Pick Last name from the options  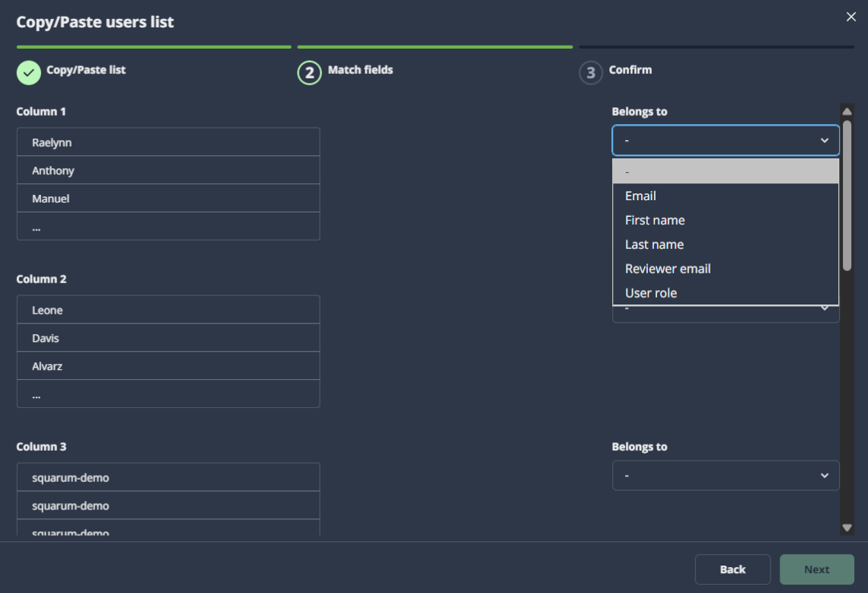[x=654, y=244]
